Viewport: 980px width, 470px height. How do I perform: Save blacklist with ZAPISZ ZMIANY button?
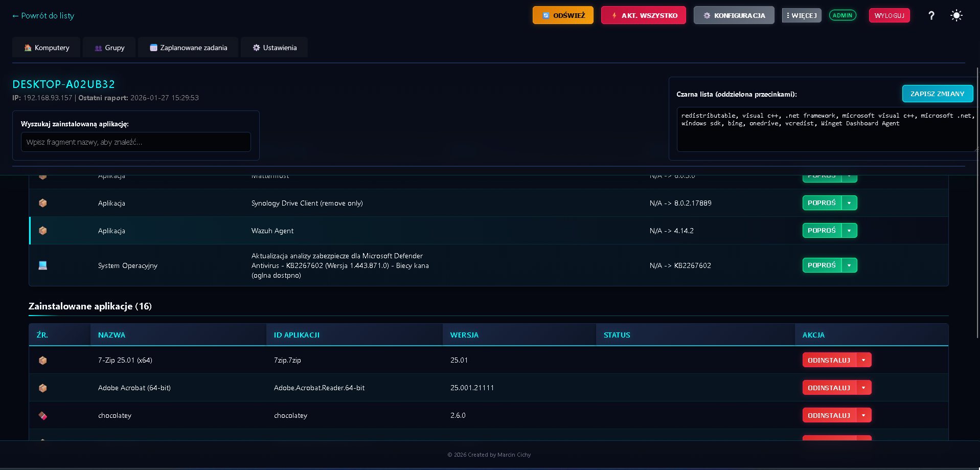(938, 94)
